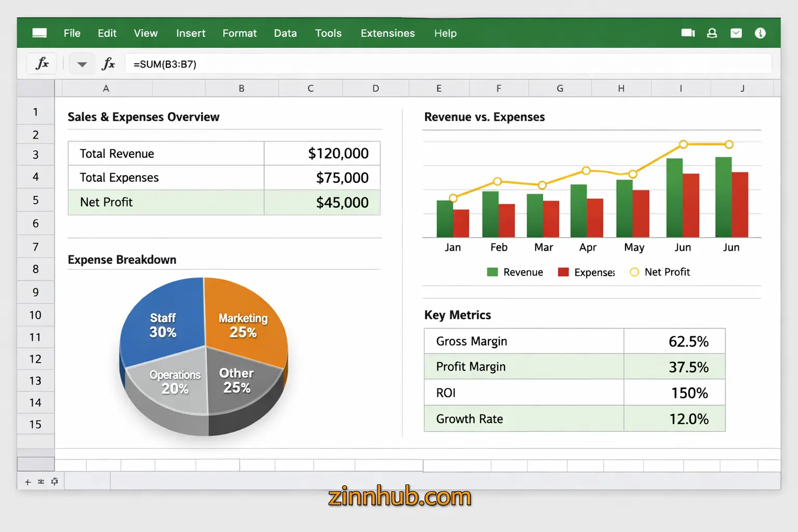Open the Insert menu

tap(191, 33)
